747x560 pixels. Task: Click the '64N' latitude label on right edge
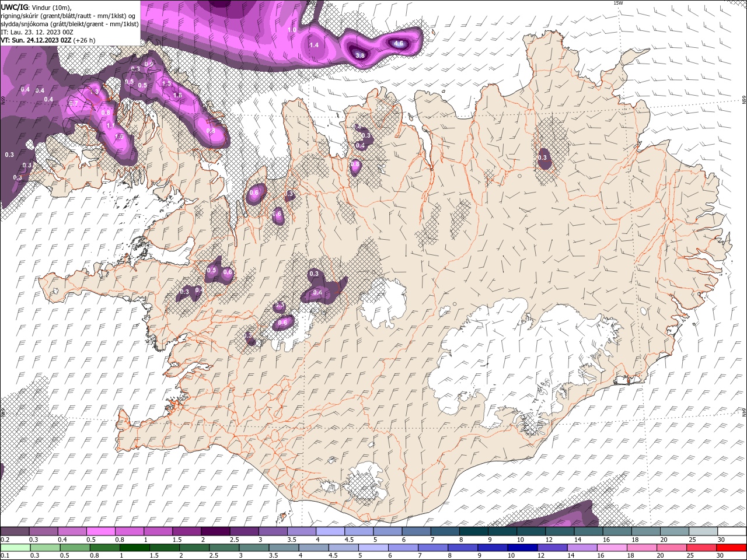[744, 412]
